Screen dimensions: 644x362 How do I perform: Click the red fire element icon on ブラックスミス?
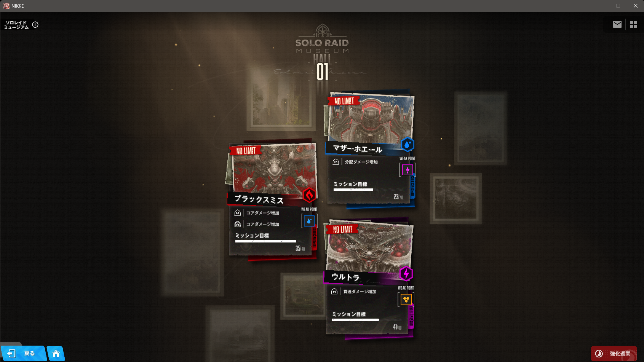point(309,195)
